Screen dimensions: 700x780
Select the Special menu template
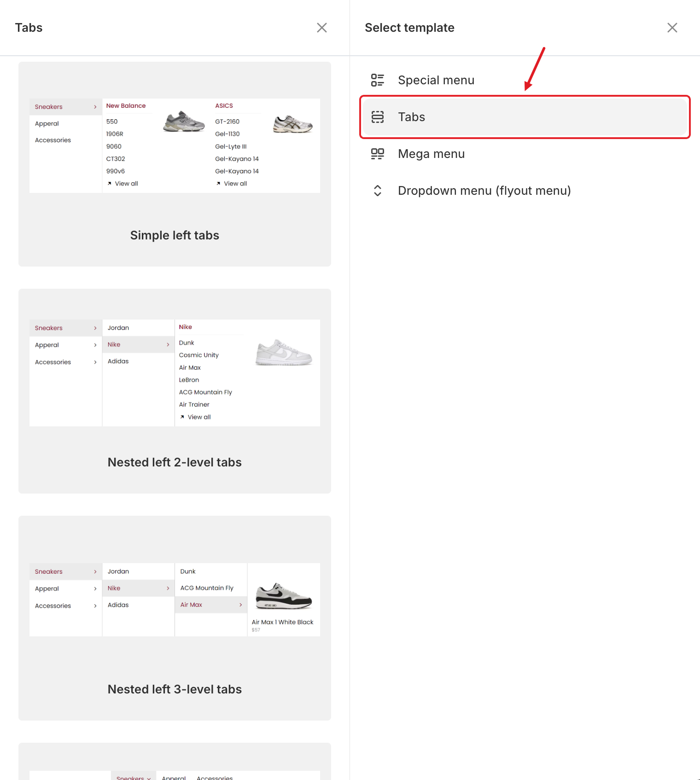pyautogui.click(x=525, y=80)
